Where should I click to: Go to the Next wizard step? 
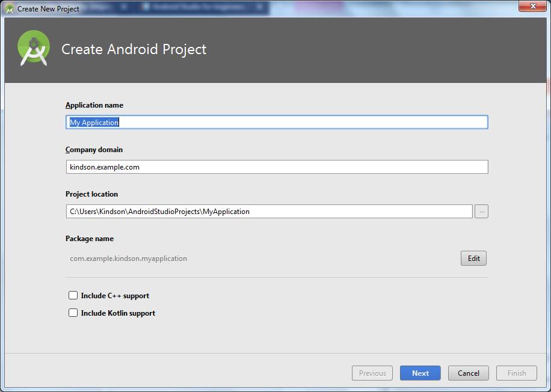tap(420, 373)
